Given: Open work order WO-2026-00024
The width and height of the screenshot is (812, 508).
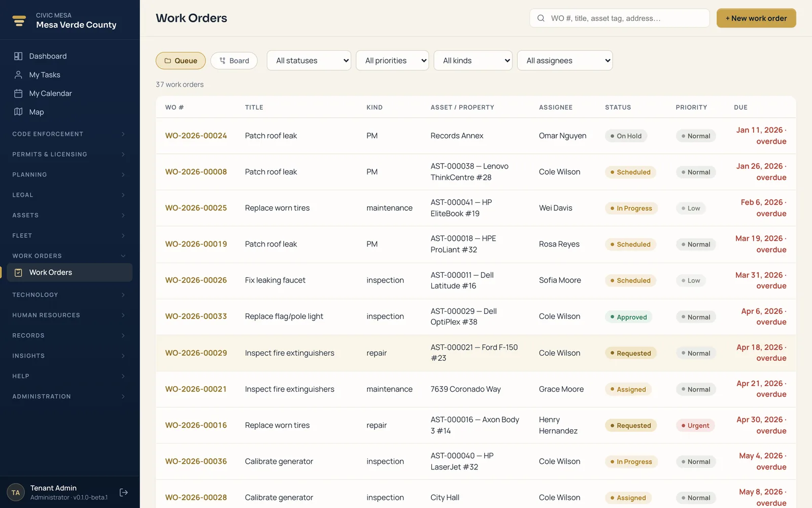Looking at the screenshot, I should [x=196, y=136].
